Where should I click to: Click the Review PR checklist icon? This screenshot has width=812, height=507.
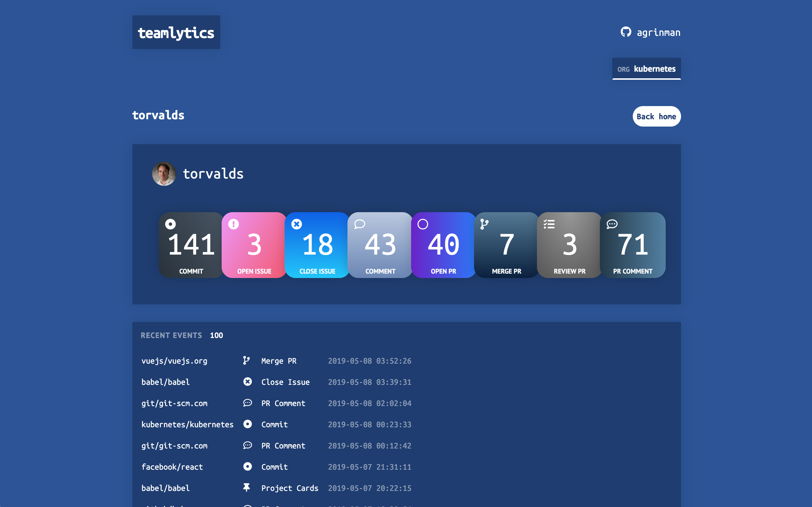click(549, 224)
